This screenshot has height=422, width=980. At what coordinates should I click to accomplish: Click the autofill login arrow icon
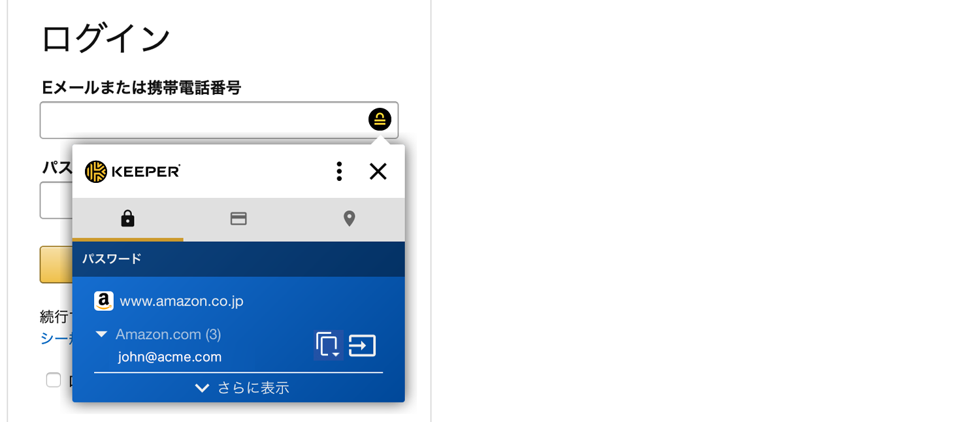(362, 345)
